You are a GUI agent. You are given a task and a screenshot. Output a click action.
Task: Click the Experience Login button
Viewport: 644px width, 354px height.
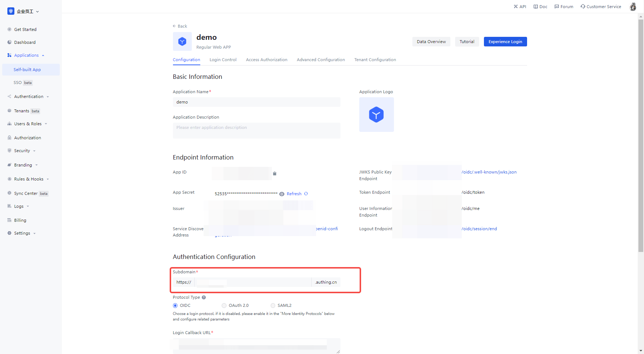coord(505,42)
